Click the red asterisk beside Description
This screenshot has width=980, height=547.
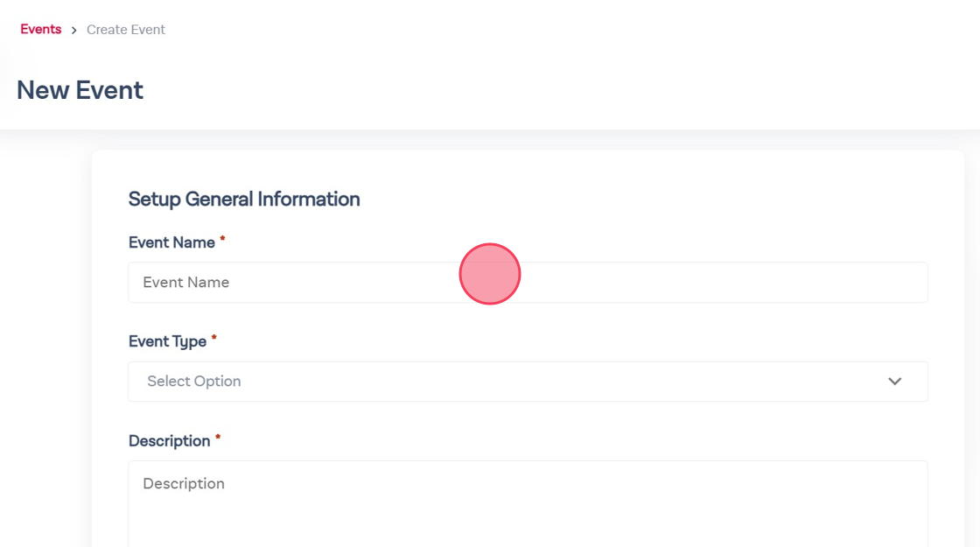[x=218, y=438]
